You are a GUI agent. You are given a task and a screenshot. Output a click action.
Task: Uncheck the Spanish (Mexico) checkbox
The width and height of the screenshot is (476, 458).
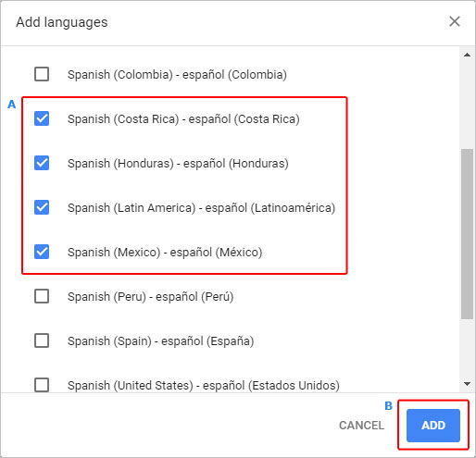42,252
